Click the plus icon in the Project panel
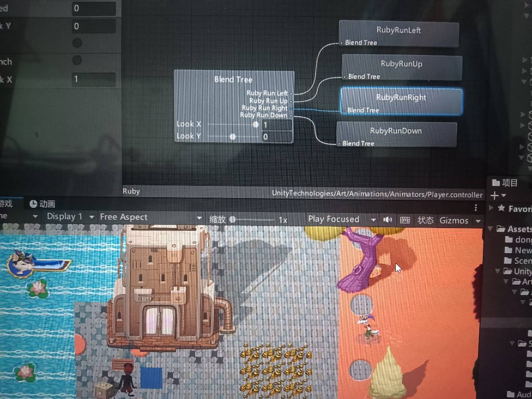The width and height of the screenshot is (532, 399). pyautogui.click(x=494, y=195)
